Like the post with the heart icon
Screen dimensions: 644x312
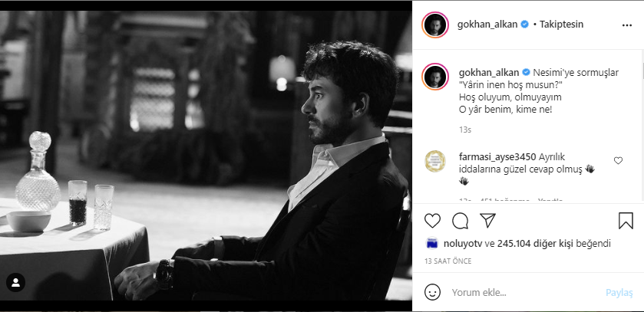(x=433, y=221)
